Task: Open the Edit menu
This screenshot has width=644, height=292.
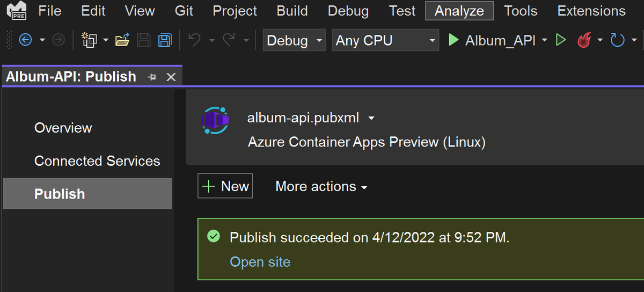Action: pyautogui.click(x=93, y=11)
